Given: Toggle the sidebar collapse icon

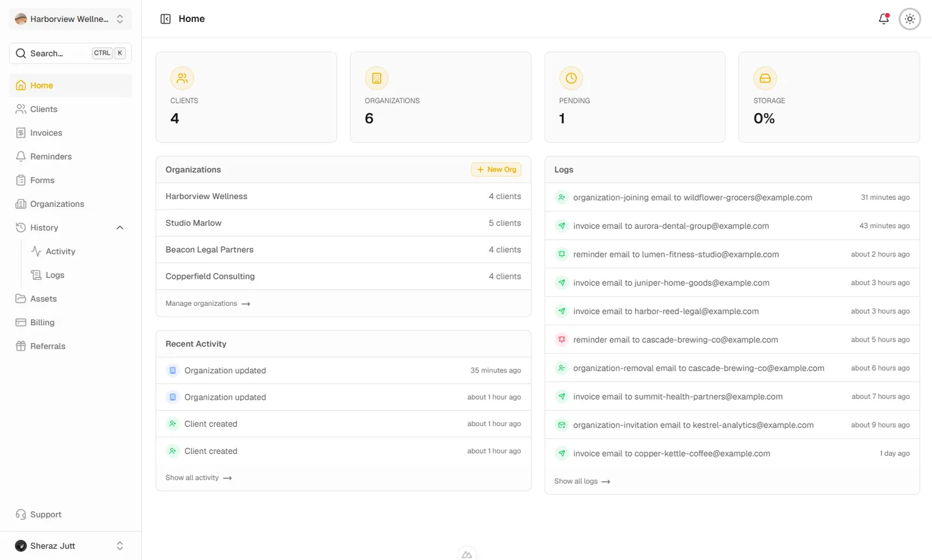Looking at the screenshot, I should [x=166, y=19].
